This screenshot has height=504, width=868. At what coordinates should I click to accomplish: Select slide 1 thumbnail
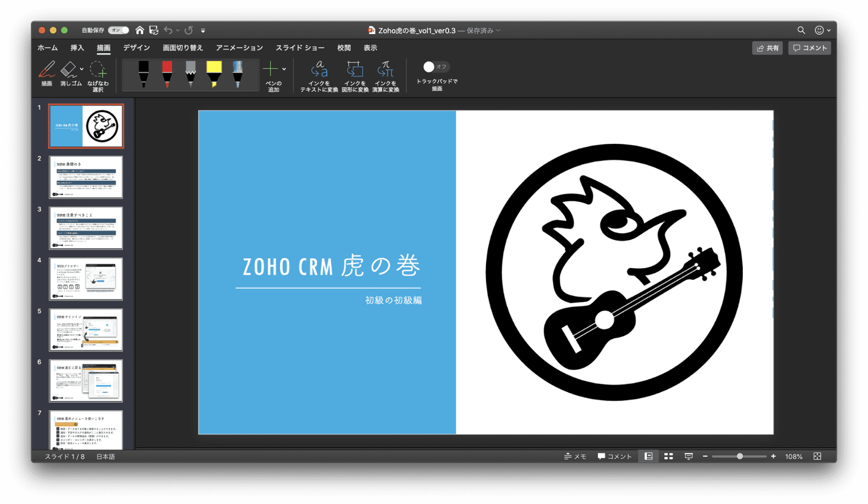click(x=86, y=126)
